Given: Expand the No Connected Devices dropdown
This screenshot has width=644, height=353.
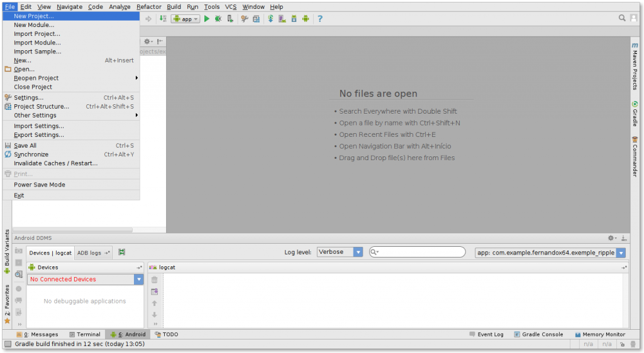Looking at the screenshot, I should coord(139,280).
